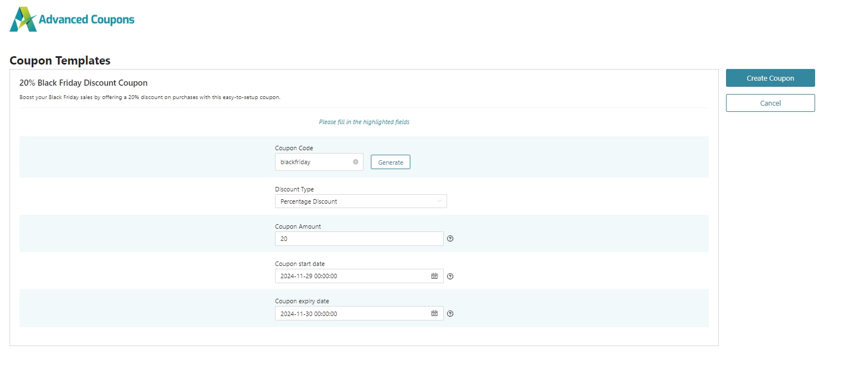This screenshot has width=868, height=365.
Task: Click the Coupon Templates heading
Action: (60, 60)
